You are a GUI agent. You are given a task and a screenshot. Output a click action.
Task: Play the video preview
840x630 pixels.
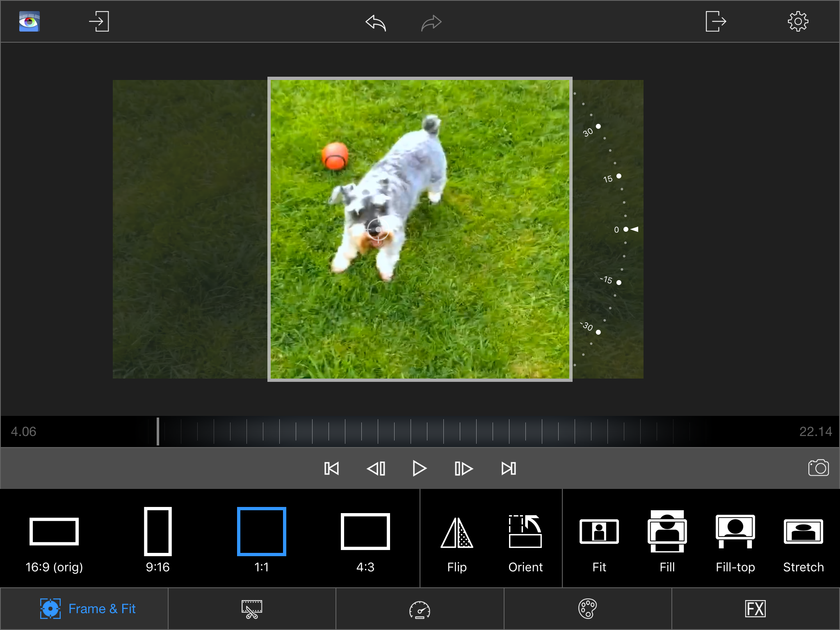419,468
